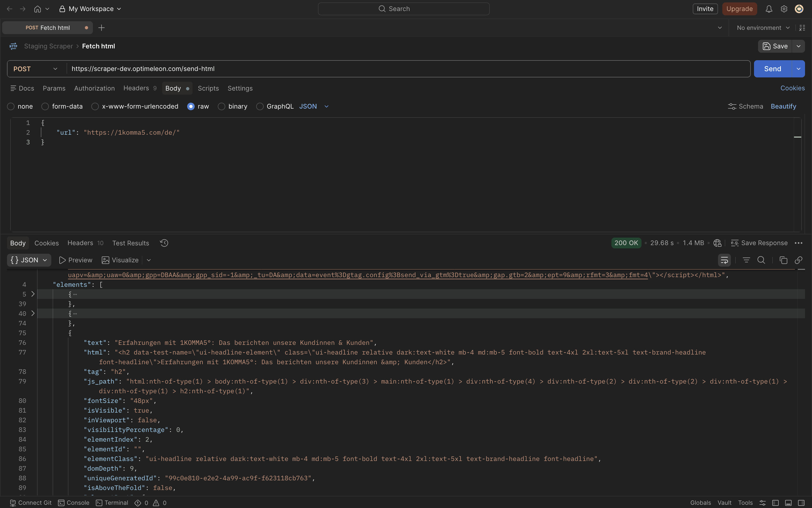Open the Cookies link
The image size is (812, 508).
click(x=792, y=88)
